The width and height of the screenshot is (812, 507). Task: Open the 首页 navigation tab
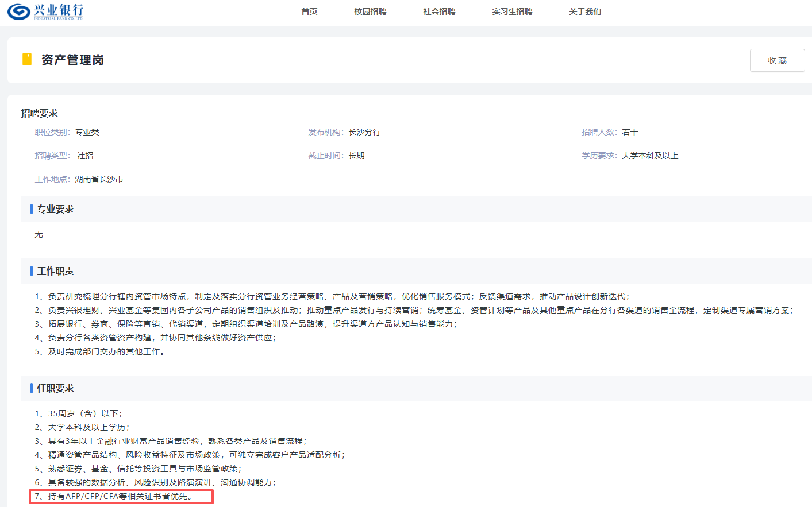pos(309,11)
